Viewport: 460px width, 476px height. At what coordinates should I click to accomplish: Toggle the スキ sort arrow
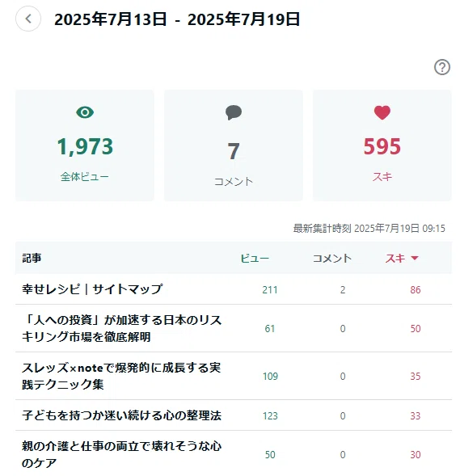pyautogui.click(x=415, y=258)
